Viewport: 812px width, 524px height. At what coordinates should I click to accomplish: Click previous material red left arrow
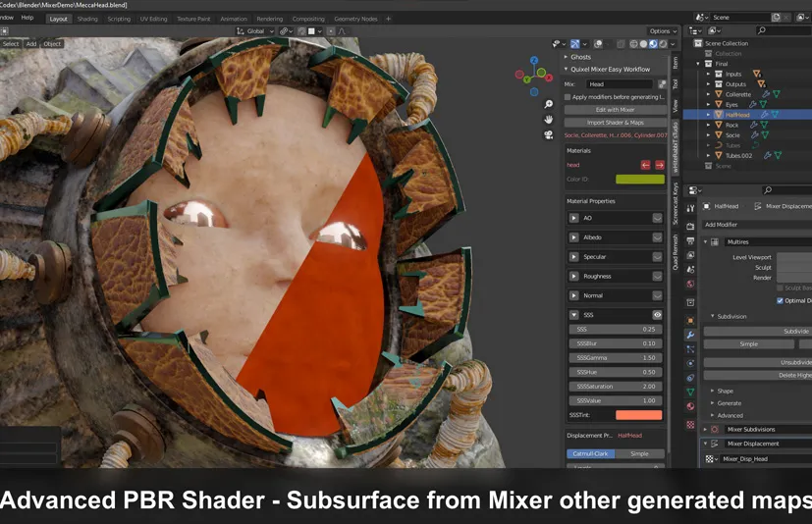click(x=645, y=165)
